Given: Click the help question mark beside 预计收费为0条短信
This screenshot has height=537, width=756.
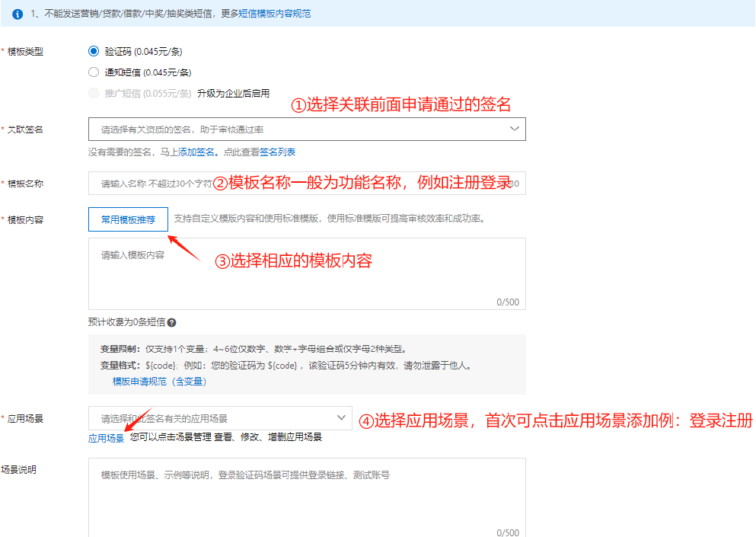Looking at the screenshot, I should [x=171, y=323].
